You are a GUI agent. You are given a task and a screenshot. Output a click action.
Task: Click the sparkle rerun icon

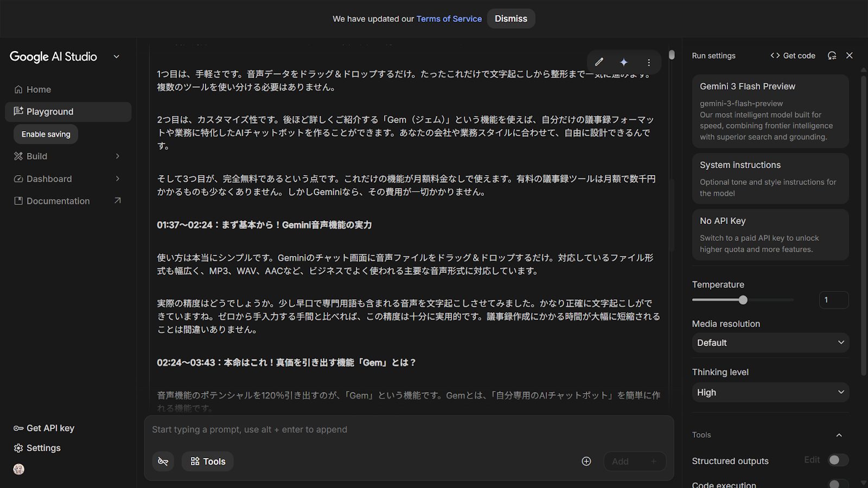pos(624,62)
